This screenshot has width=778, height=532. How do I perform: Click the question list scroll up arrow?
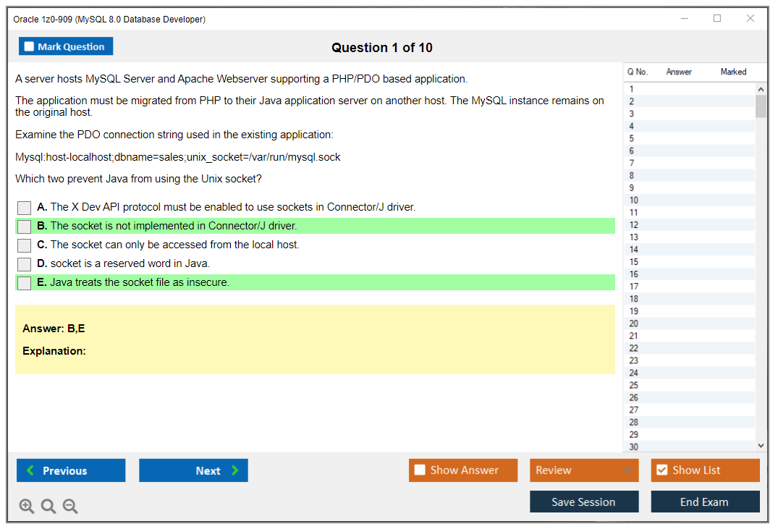point(761,89)
